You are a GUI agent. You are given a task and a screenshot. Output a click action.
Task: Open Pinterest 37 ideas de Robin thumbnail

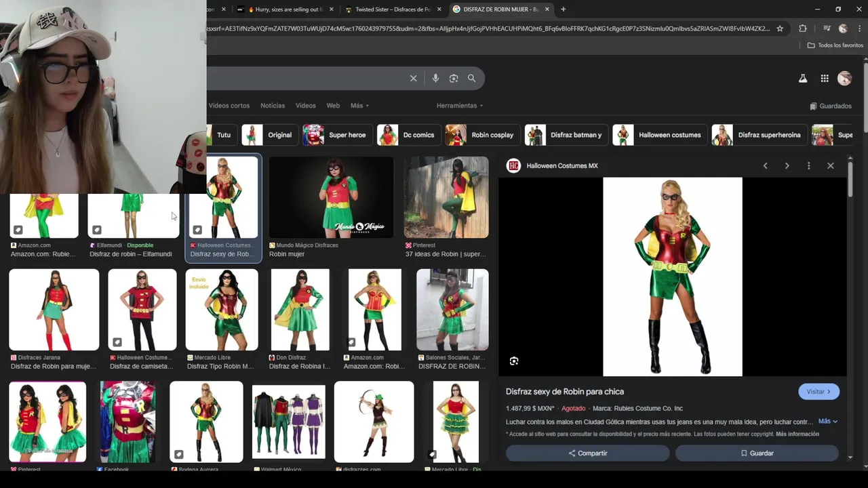(x=446, y=197)
